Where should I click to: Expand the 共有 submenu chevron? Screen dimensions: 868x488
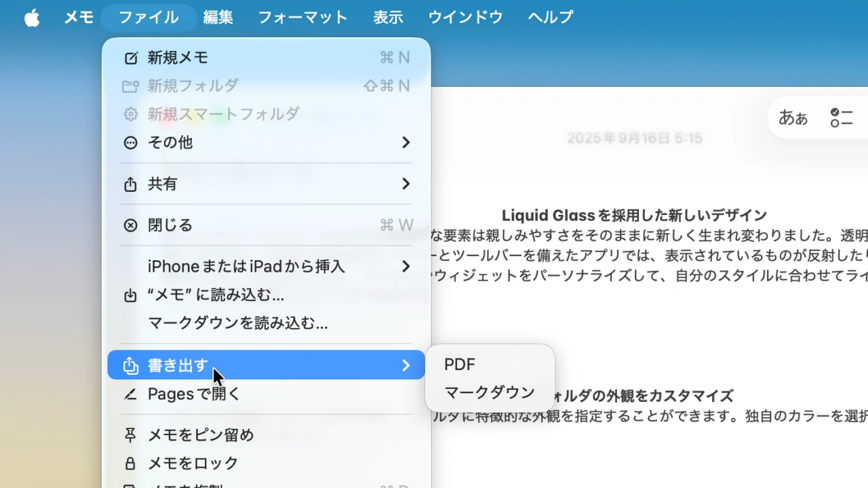(406, 184)
